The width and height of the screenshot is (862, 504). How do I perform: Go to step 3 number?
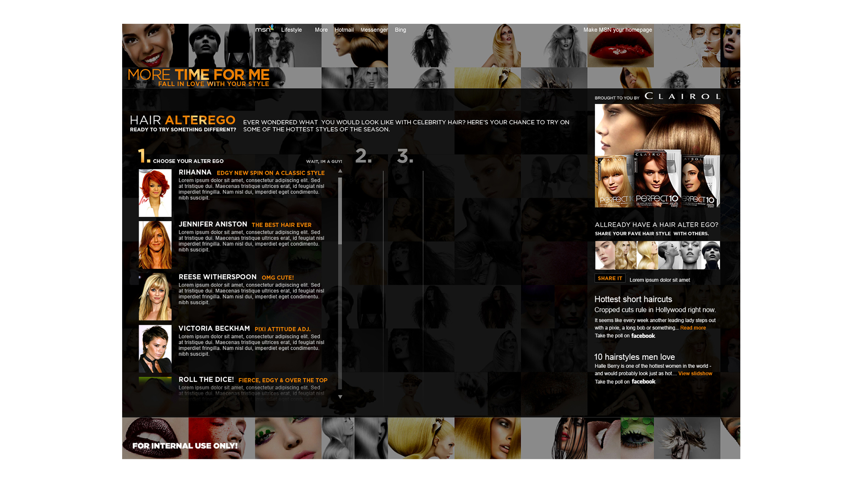[405, 156]
